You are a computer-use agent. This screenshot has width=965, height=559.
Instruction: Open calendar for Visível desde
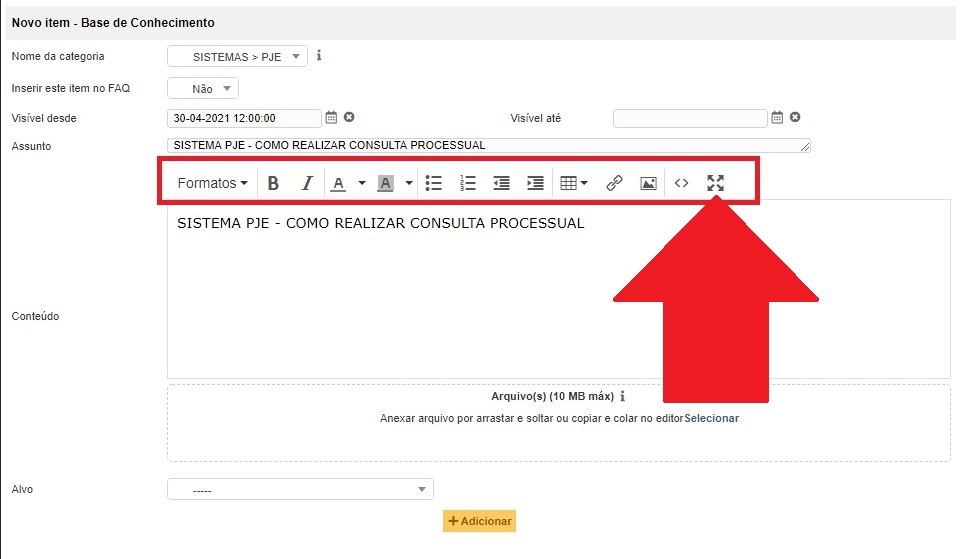(x=331, y=117)
